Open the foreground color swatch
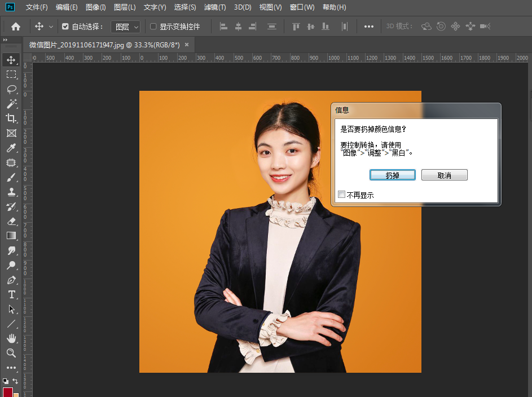 [x=6, y=389]
